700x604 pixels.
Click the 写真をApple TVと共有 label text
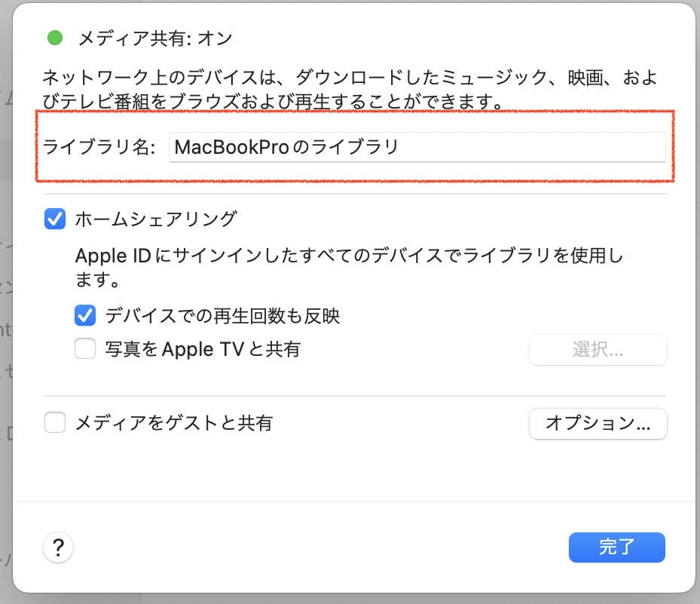203,349
